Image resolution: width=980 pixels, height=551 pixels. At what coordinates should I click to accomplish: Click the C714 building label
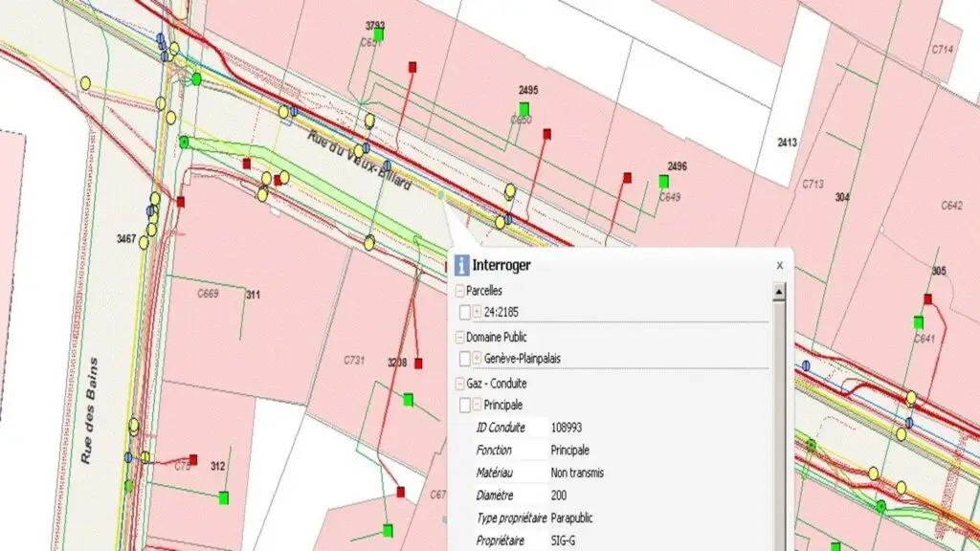point(943,50)
